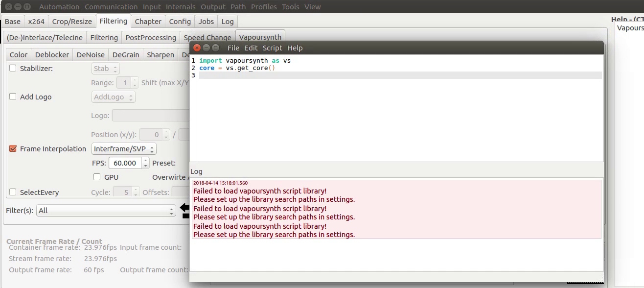The image size is (644, 288).
Task: Expand the Filter(s) All dropdown
Action: [x=91, y=211]
